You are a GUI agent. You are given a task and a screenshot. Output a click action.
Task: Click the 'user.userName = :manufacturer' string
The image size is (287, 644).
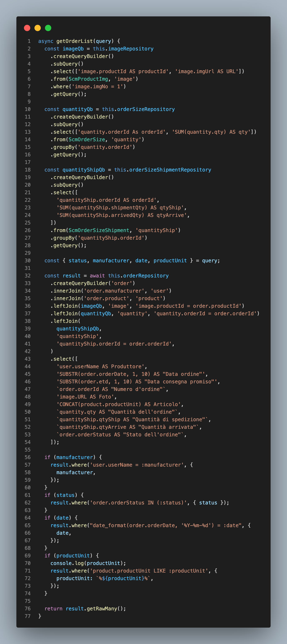point(137,465)
